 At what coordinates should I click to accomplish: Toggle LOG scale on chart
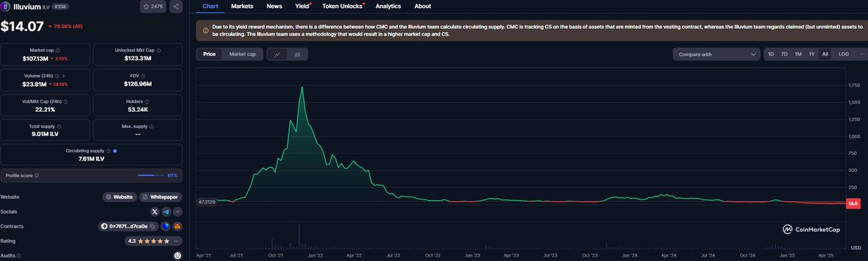click(843, 54)
